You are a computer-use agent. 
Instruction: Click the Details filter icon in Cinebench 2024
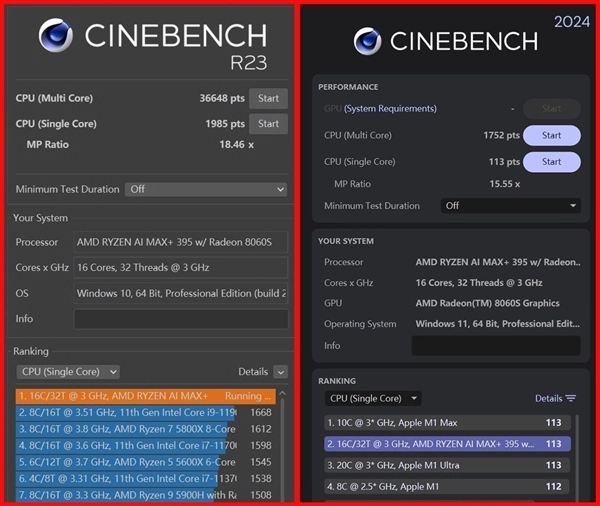tap(570, 398)
